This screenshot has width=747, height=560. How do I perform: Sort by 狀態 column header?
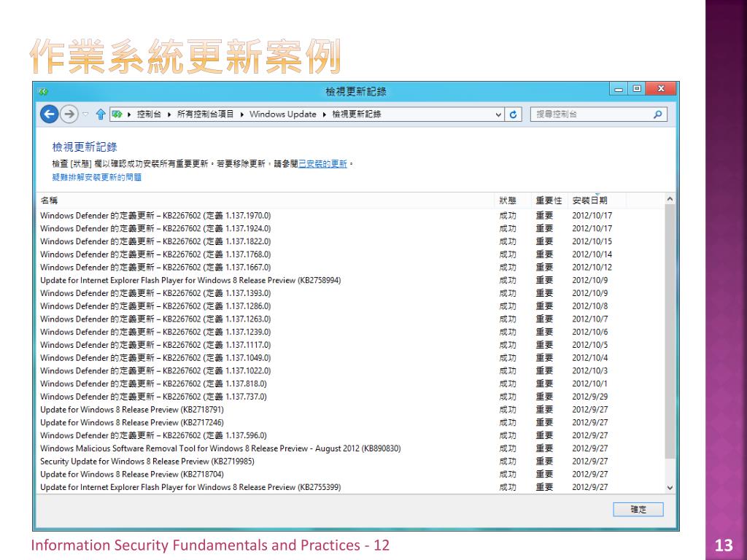coord(513,201)
